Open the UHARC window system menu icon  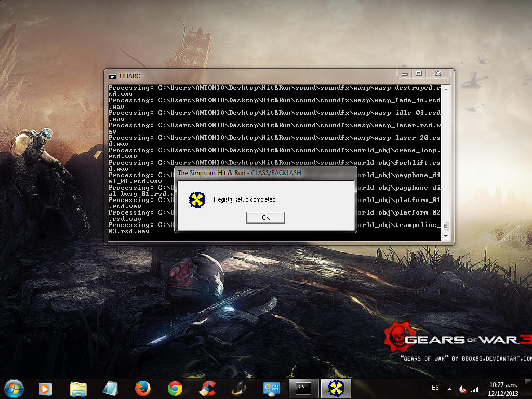click(112, 76)
